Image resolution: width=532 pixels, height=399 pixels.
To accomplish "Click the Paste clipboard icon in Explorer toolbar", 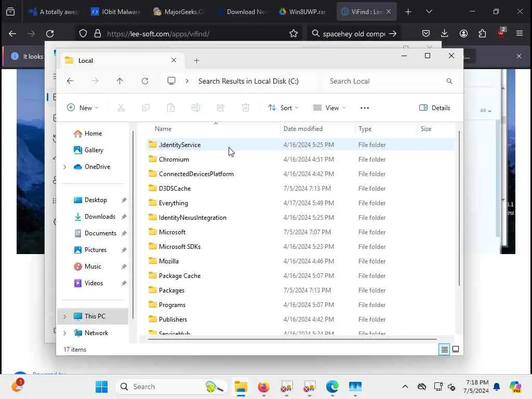I will pos(171,108).
